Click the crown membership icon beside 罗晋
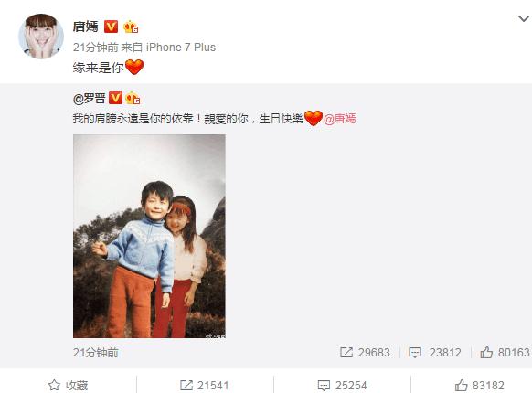Screen dimensions: 532x393 (133, 98)
